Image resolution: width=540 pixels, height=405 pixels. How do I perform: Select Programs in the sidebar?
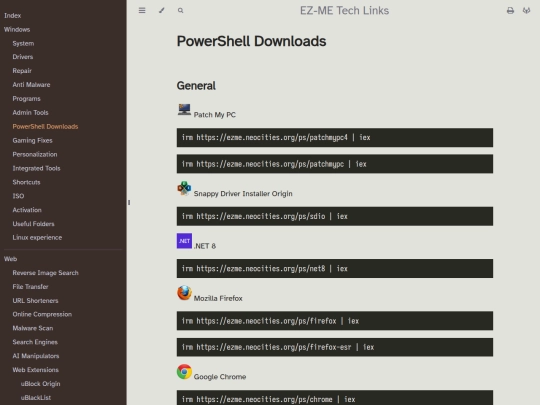(27, 98)
